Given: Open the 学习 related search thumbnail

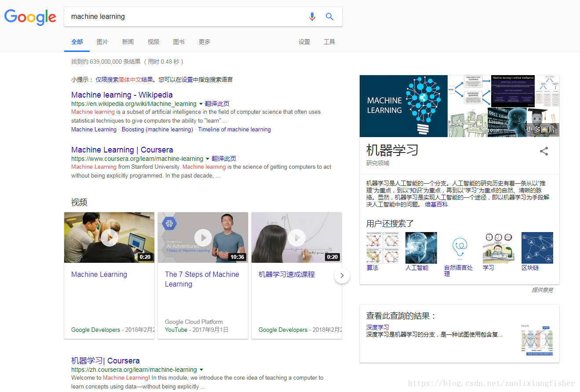Looking at the screenshot, I should [x=499, y=248].
